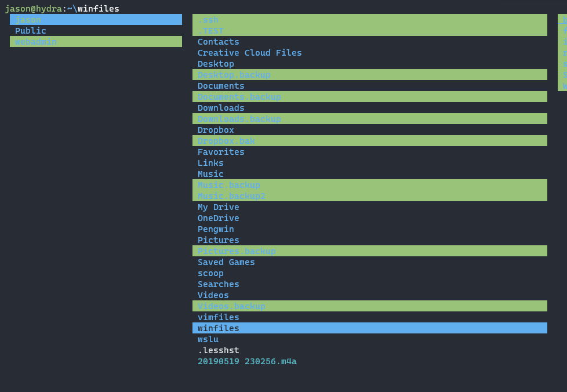Select the webadmin directory
Viewport: 567px width, 392px height.
point(36,41)
